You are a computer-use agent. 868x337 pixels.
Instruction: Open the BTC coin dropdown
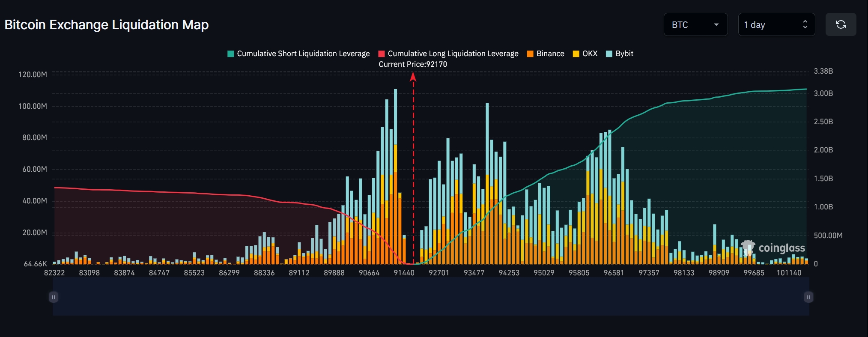click(x=695, y=24)
